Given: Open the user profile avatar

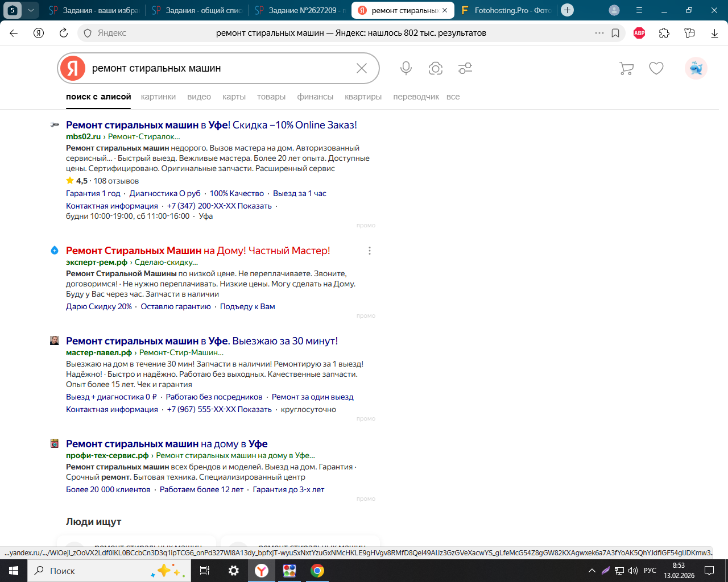Looking at the screenshot, I should click(696, 68).
